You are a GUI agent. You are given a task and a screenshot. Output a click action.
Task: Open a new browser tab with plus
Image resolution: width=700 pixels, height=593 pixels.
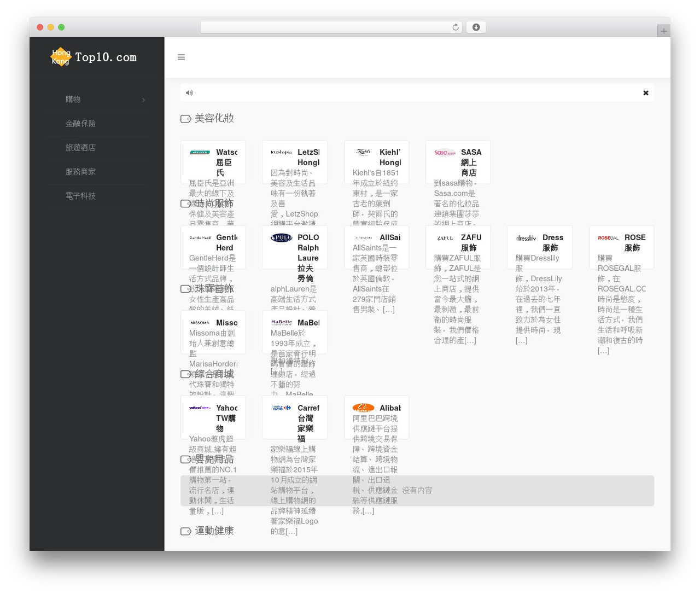663,31
